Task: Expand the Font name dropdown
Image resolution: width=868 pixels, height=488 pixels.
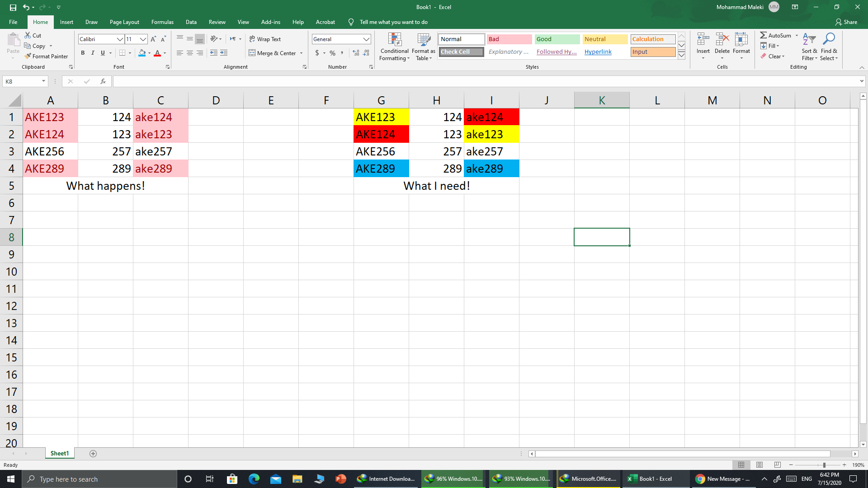Action: pos(120,39)
